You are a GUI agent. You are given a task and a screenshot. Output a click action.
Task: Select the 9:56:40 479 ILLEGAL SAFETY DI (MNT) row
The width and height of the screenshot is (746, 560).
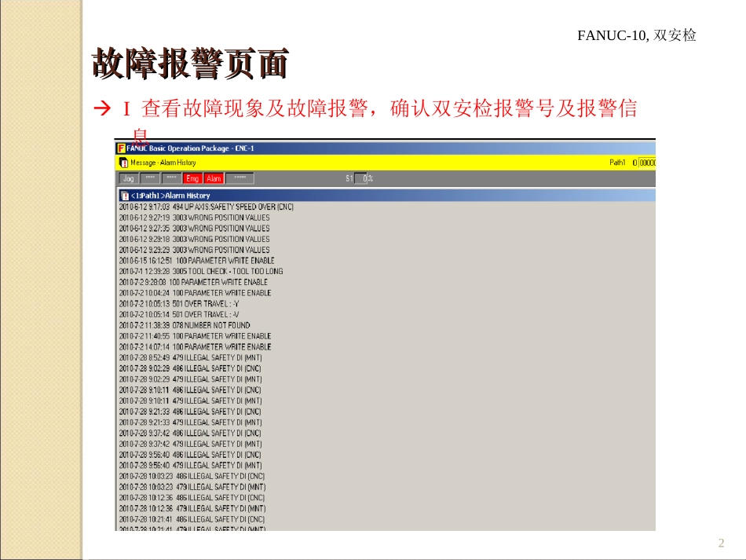[190, 465]
